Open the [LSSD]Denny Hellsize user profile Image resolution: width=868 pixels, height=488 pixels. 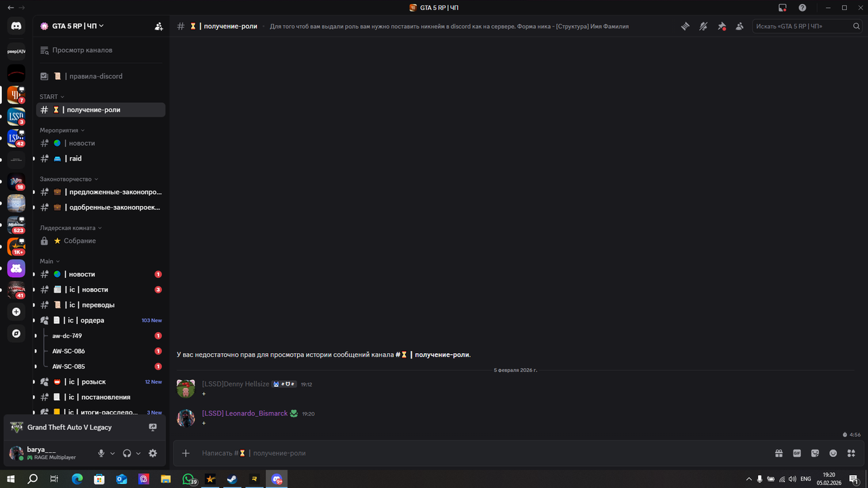pos(235,384)
